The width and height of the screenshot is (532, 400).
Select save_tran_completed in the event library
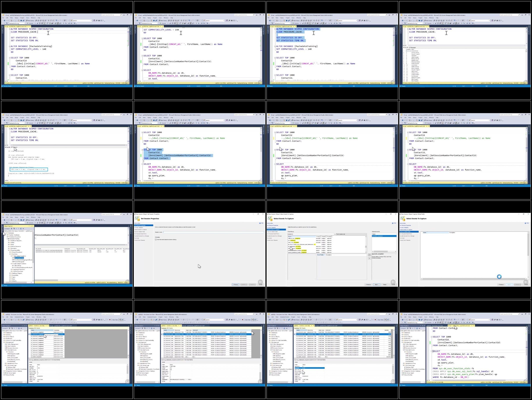294,243
